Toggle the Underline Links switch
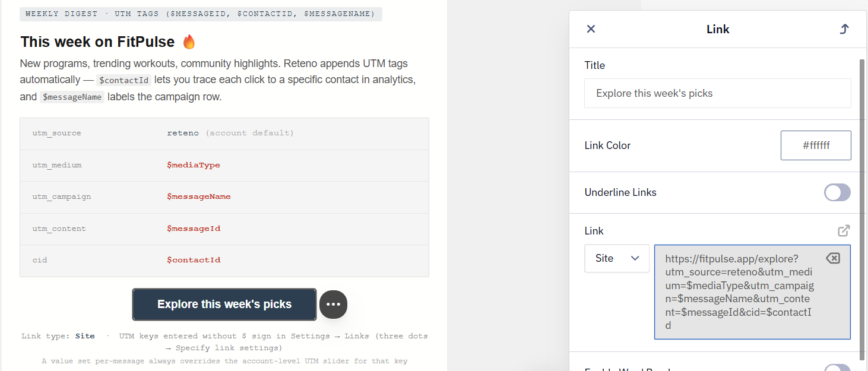 tap(837, 192)
